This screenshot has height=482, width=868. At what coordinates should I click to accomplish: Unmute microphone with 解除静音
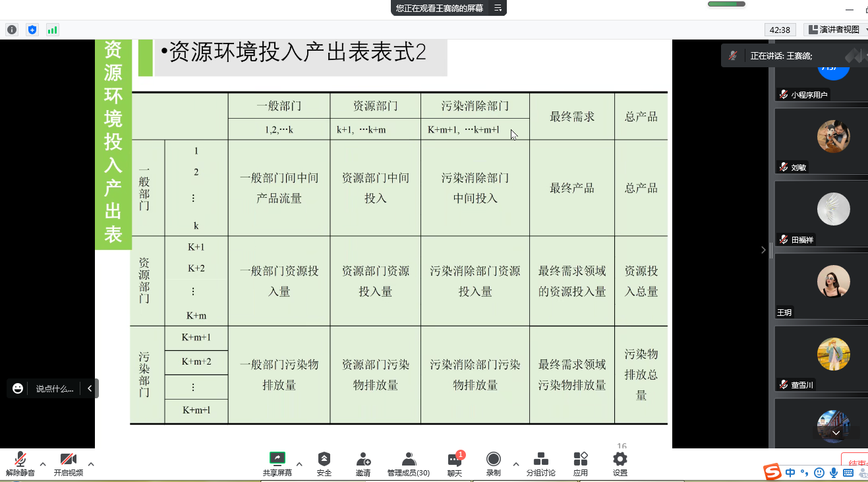(x=20, y=464)
